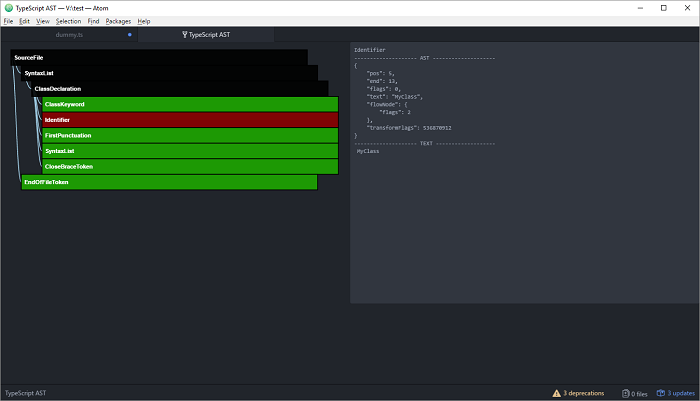The image size is (700, 401).
Task: Select the EndOfFileToken node
Action: click(x=170, y=182)
